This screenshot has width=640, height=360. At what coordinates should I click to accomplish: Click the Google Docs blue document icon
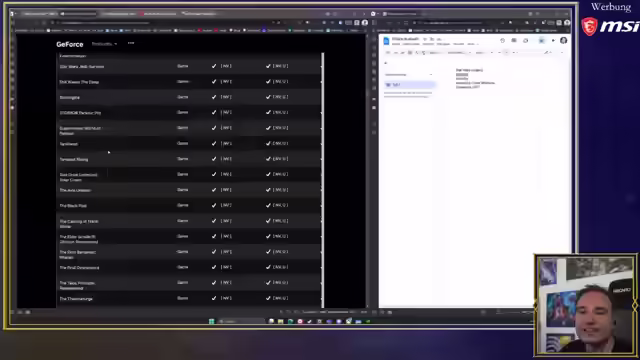[x=386, y=40]
